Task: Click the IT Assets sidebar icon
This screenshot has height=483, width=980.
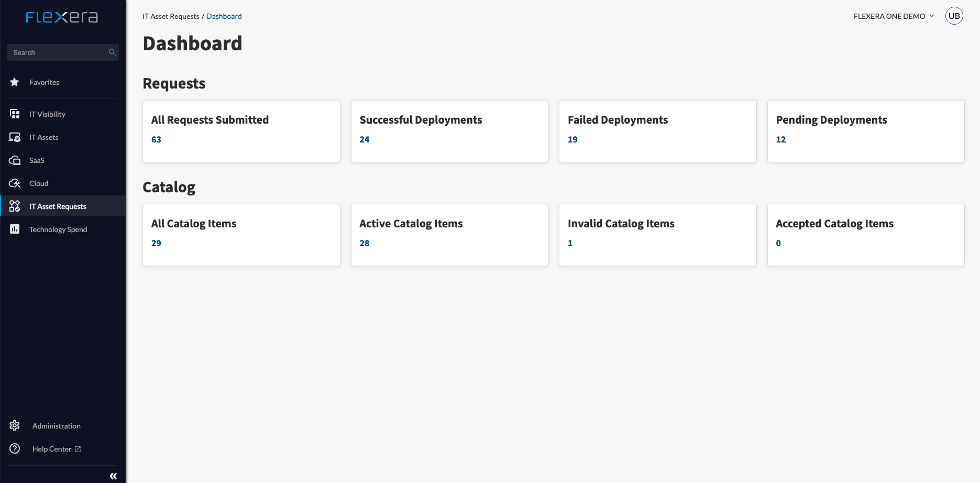Action: [x=15, y=137]
